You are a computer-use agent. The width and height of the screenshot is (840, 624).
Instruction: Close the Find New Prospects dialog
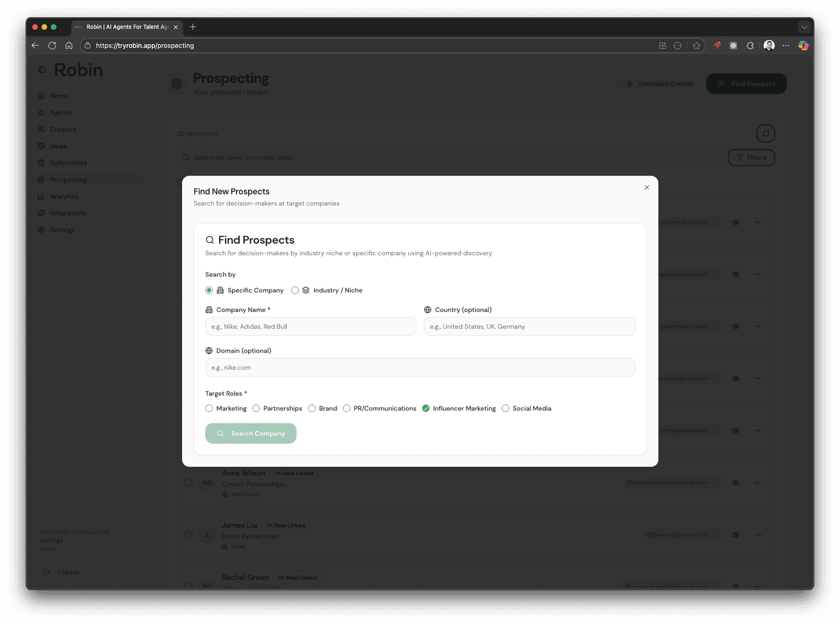click(x=646, y=187)
